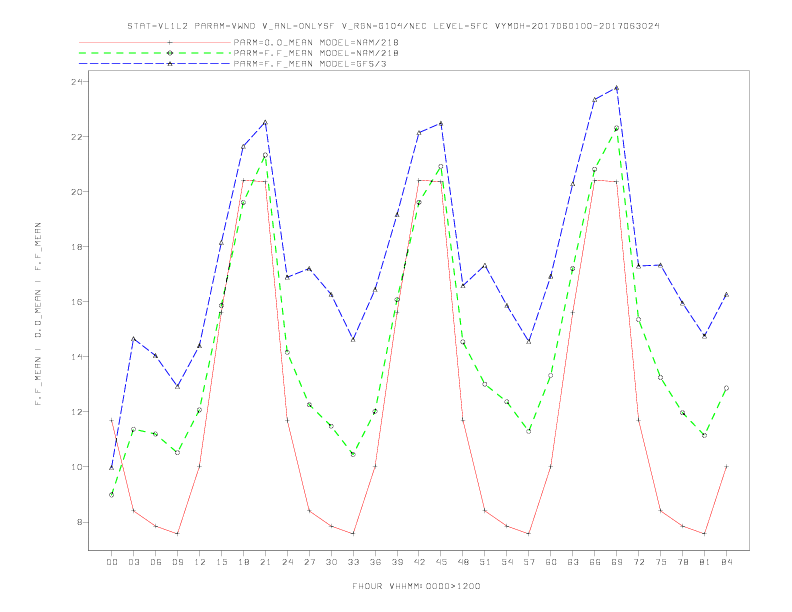Image resolution: width=792 pixels, height=612 pixels.
Task: Click the red O.O_MEAN plus marker at hour 00
Action: (112, 420)
